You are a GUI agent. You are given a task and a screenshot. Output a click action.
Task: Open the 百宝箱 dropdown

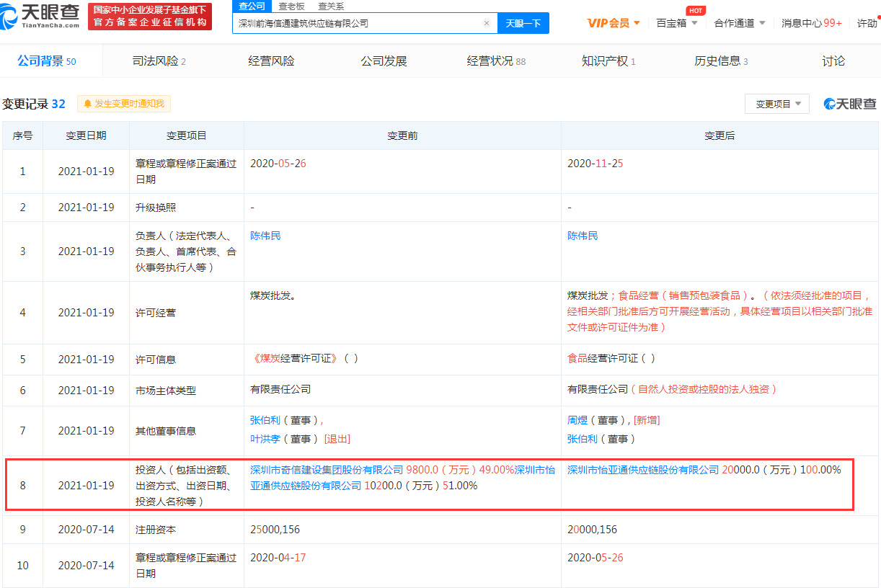[x=677, y=23]
